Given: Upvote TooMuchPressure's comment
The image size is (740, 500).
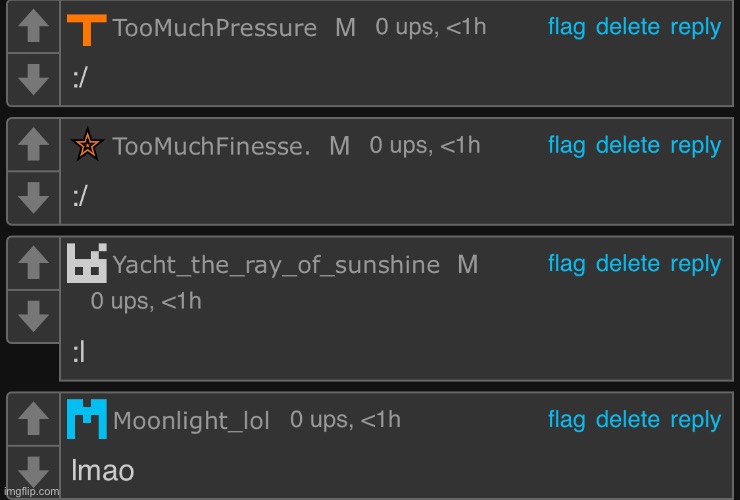Looking at the screenshot, I should point(34,27).
